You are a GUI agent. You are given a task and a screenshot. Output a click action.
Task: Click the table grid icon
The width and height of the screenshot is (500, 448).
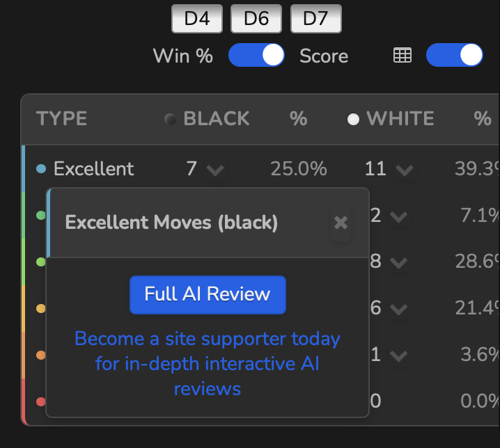click(x=403, y=56)
